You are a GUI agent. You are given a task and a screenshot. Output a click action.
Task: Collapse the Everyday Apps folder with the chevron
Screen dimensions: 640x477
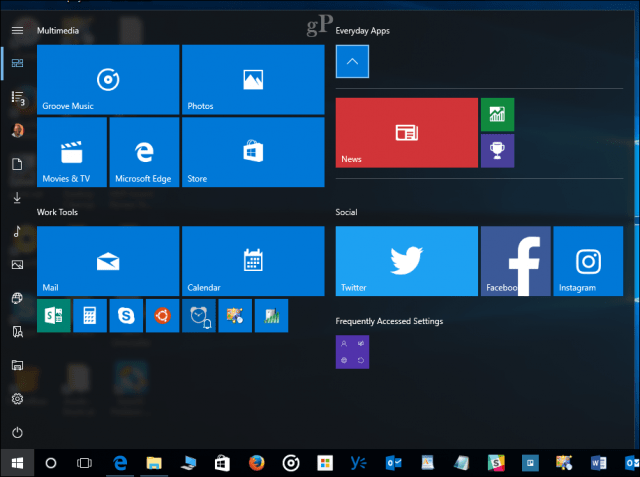pos(352,62)
